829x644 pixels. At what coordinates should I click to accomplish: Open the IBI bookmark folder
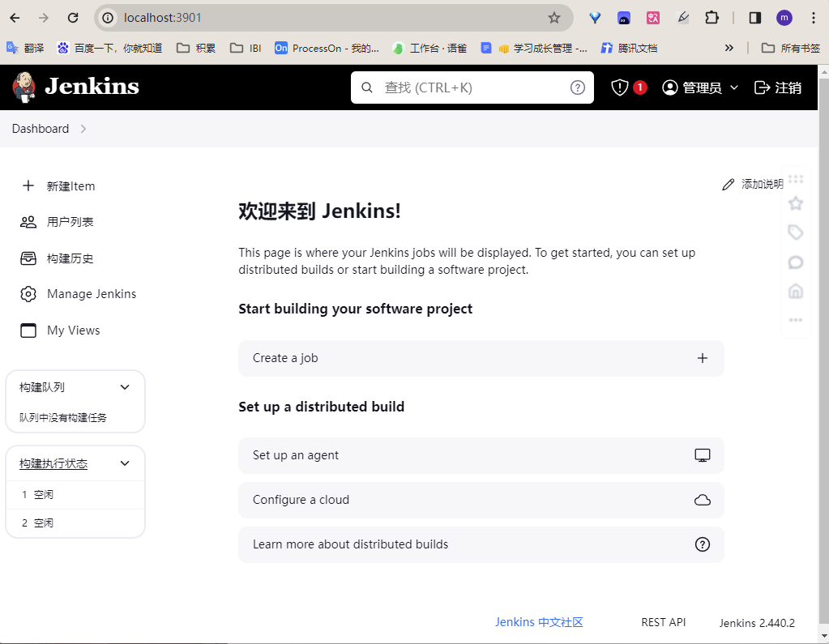(246, 48)
